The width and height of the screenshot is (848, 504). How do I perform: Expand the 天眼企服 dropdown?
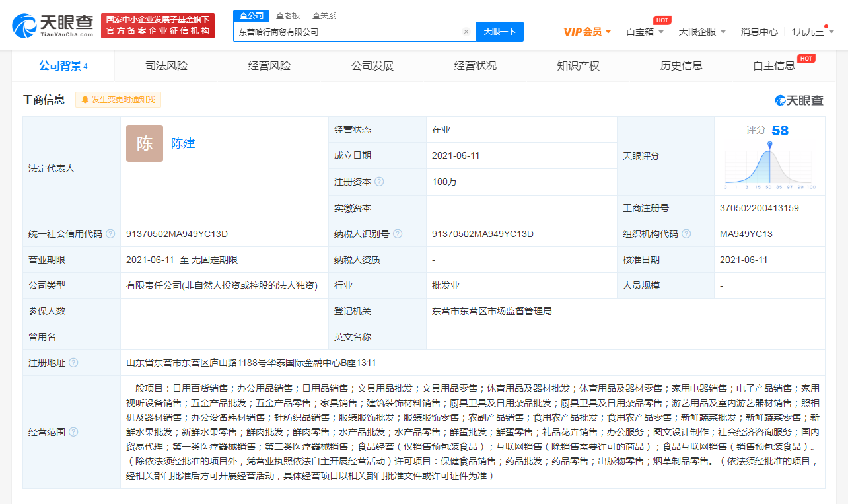click(701, 32)
